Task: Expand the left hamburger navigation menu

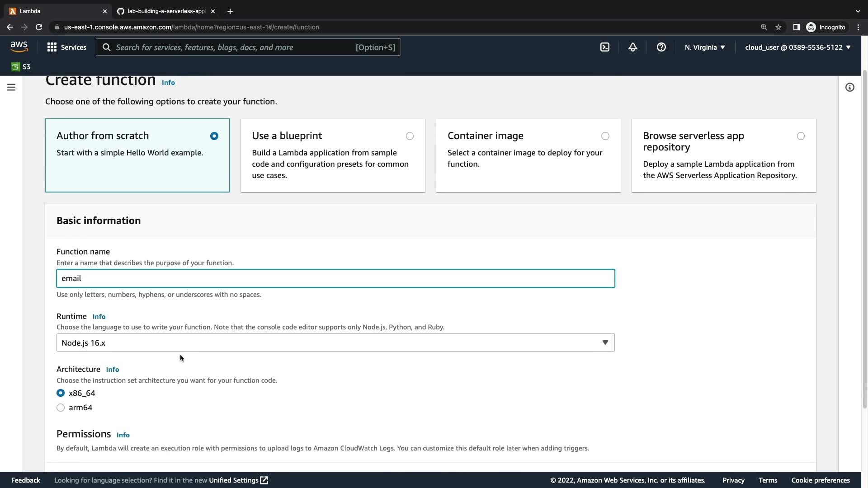Action: click(11, 87)
